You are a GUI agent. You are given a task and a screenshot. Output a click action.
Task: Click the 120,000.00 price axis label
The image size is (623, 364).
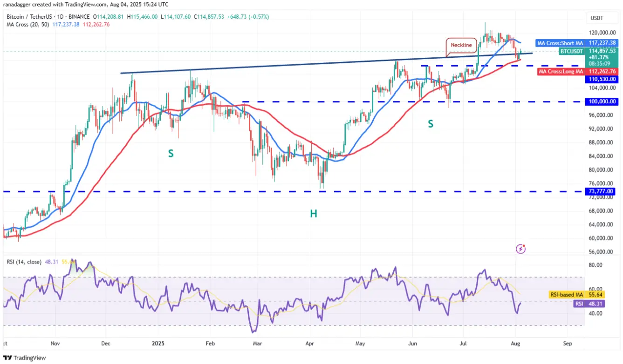[602, 33]
